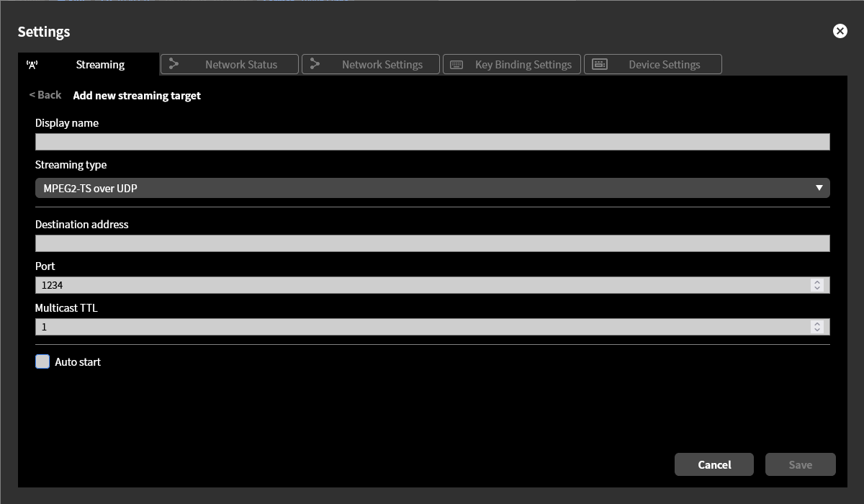Enable the Auto start checkbox
Viewport: 864px width, 504px height.
coord(42,361)
